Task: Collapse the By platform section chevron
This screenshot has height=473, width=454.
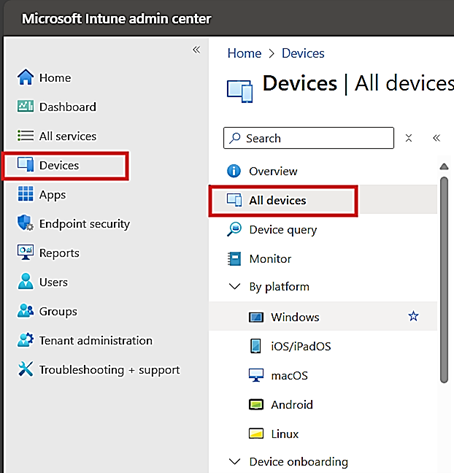Action: (235, 286)
